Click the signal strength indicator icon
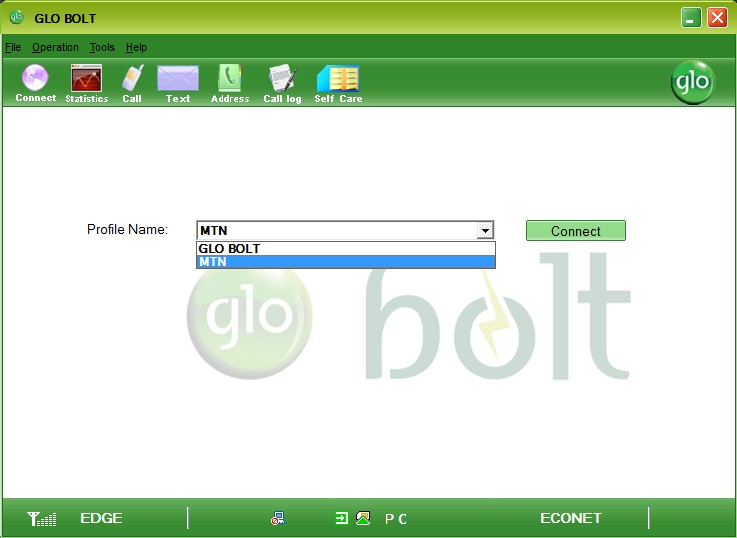Screen dimensions: 737x538 click(x=41, y=519)
